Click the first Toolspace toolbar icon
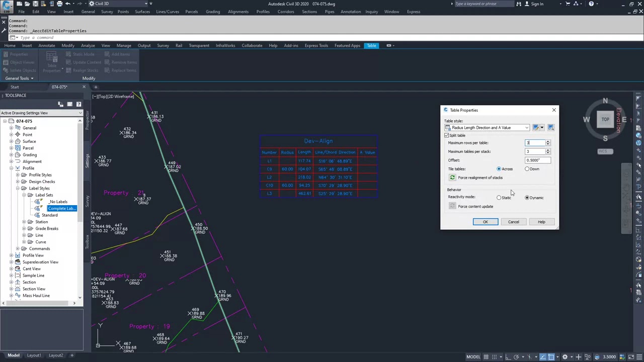The image size is (644, 362). tap(60, 104)
